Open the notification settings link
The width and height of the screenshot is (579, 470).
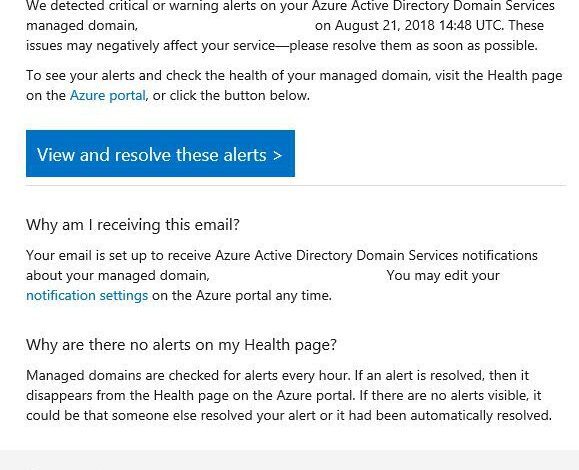[87, 295]
